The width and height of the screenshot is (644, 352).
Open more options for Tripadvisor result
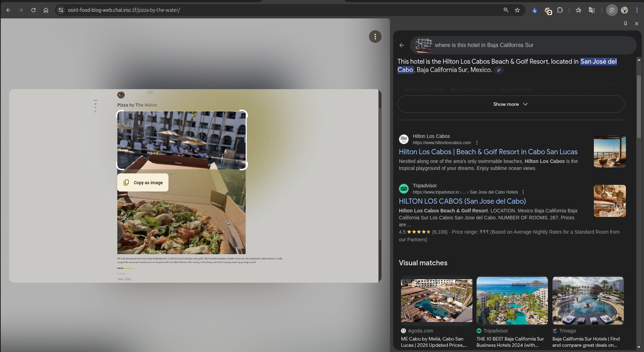click(523, 192)
